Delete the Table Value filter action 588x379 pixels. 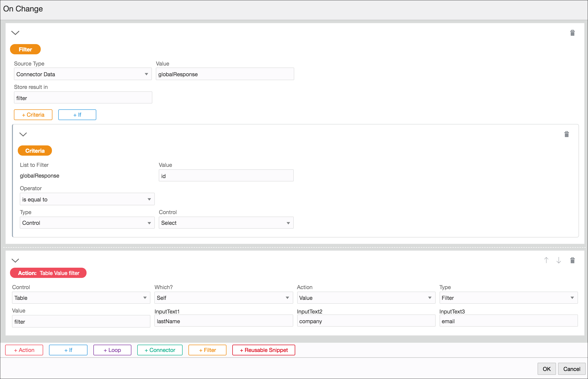click(x=572, y=260)
